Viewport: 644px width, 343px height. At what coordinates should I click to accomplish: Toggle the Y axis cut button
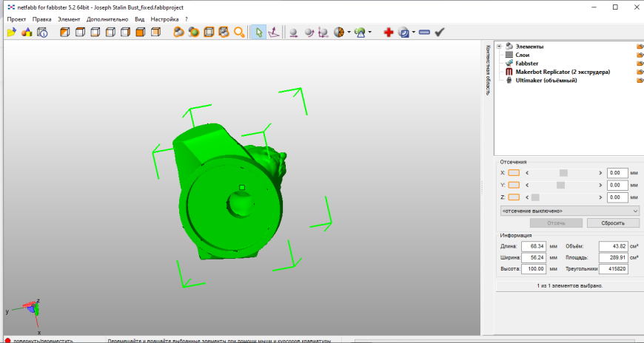(514, 186)
